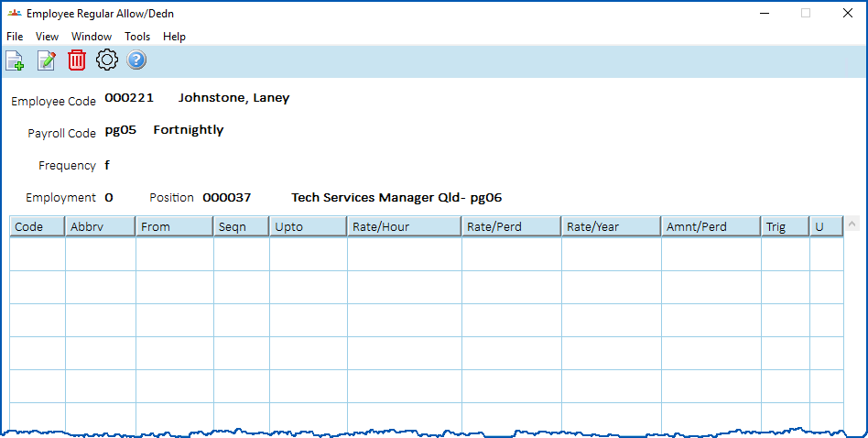Click the Frequency label
This screenshot has height=438, width=868.
(x=67, y=166)
